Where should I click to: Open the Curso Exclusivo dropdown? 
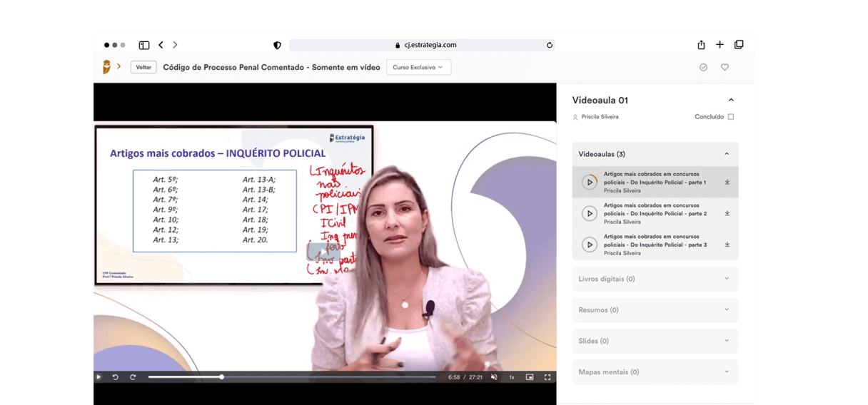[418, 67]
